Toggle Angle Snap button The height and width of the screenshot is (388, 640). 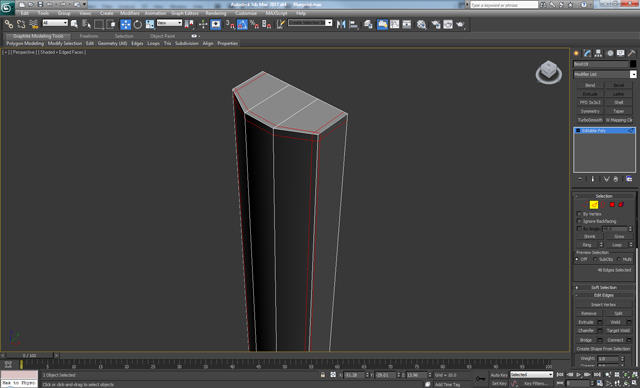242,24
